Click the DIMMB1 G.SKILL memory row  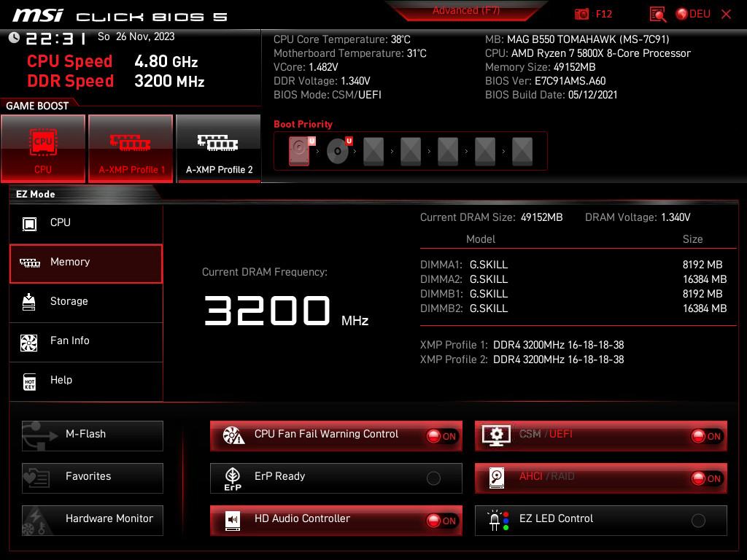(573, 294)
